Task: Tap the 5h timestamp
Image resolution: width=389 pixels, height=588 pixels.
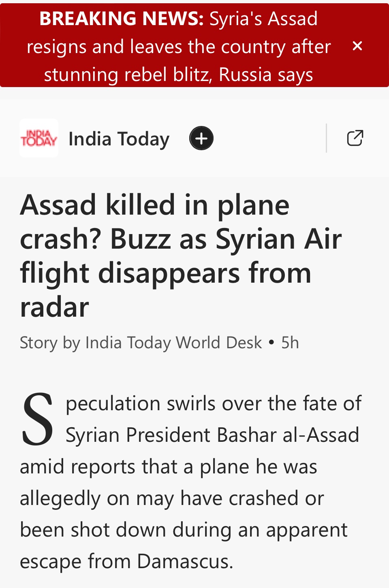Action: (x=290, y=343)
